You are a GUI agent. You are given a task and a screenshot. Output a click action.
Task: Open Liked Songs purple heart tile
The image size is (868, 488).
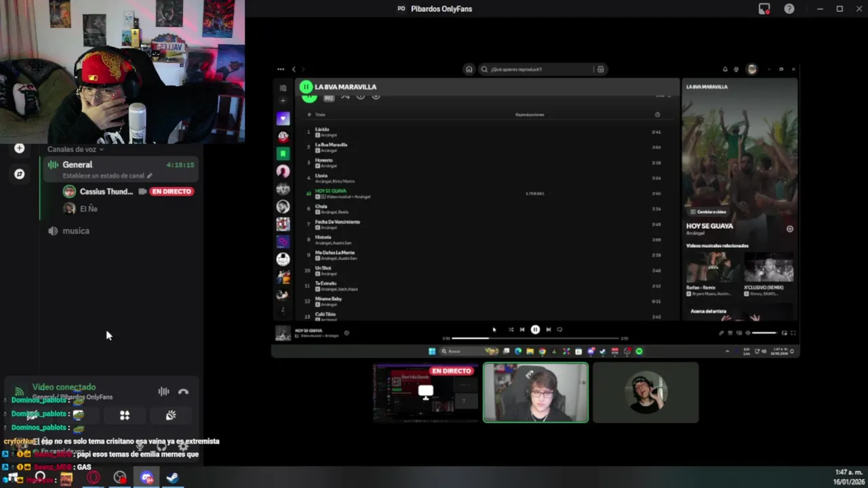coord(283,119)
